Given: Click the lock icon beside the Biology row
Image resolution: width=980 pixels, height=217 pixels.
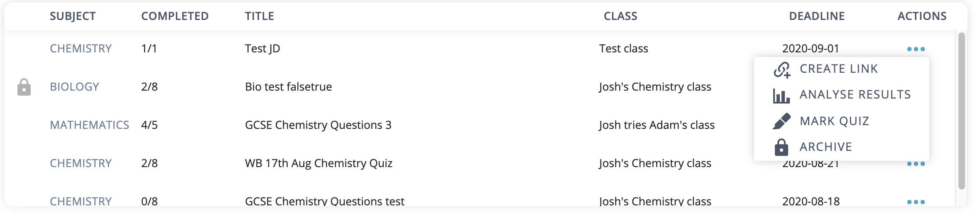Looking at the screenshot, I should pyautogui.click(x=24, y=87).
